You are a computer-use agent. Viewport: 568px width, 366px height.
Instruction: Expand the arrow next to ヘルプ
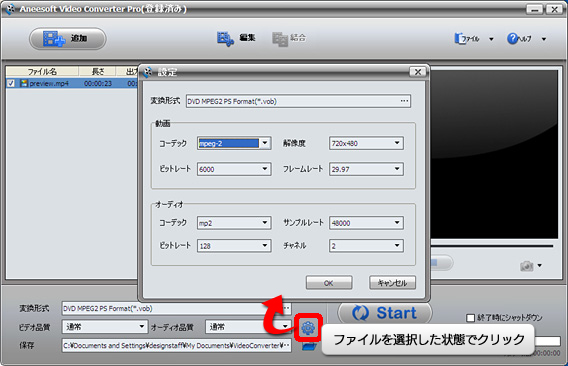(x=544, y=39)
